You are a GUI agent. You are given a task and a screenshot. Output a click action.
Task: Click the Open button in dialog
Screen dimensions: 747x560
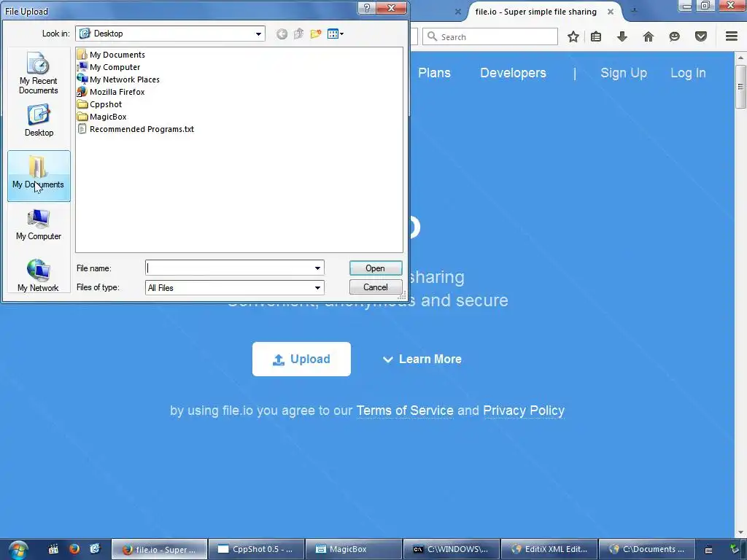pos(376,268)
